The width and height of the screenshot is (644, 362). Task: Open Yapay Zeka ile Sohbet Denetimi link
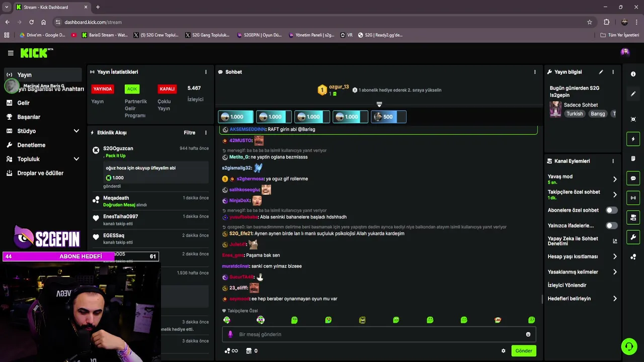pyautogui.click(x=582, y=241)
